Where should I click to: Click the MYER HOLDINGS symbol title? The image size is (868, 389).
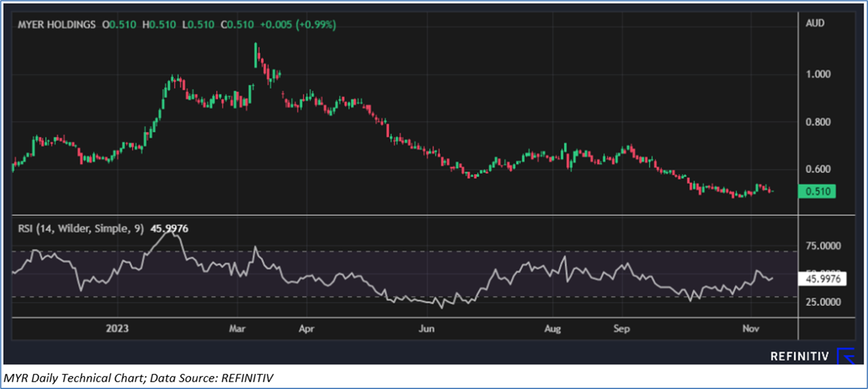pos(56,25)
